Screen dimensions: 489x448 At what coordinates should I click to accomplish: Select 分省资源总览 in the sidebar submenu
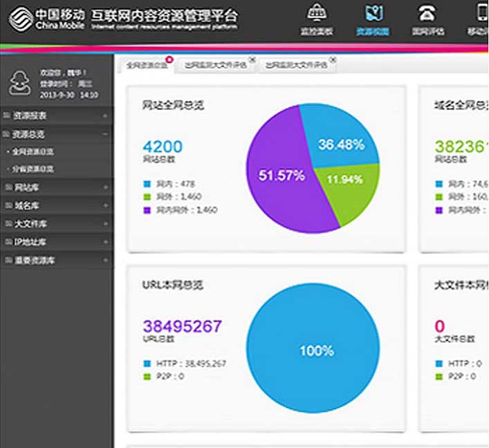pyautogui.click(x=33, y=169)
